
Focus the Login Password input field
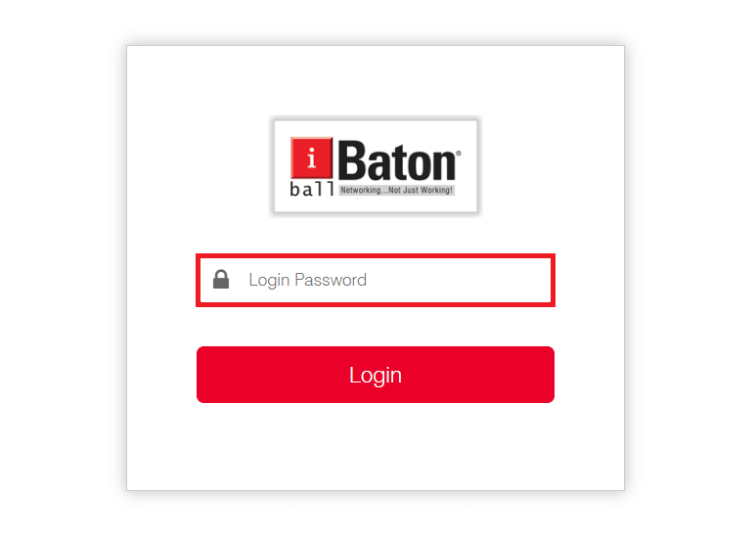coord(376,280)
